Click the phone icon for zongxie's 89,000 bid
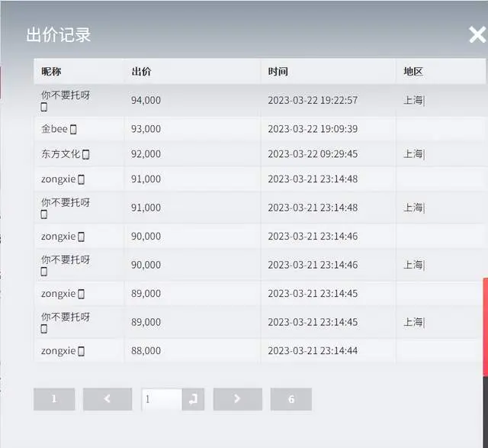This screenshot has height=448, width=488. (x=82, y=294)
